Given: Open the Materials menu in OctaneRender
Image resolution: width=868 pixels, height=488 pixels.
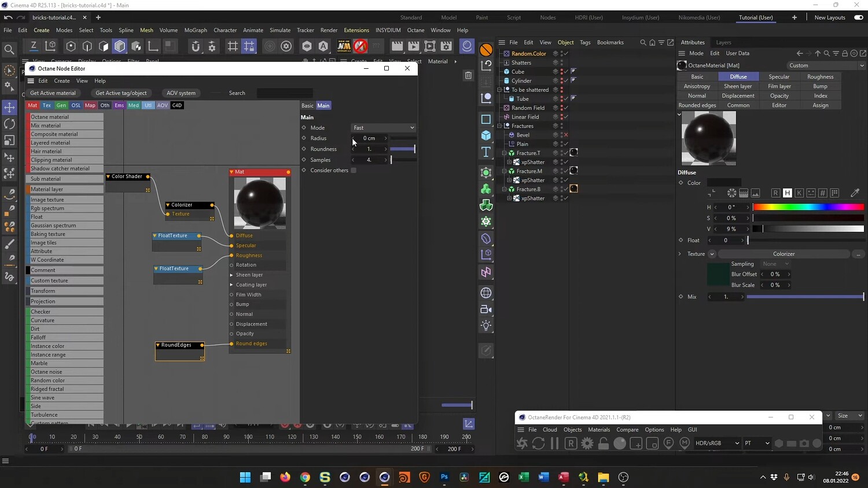Looking at the screenshot, I should [599, 430].
